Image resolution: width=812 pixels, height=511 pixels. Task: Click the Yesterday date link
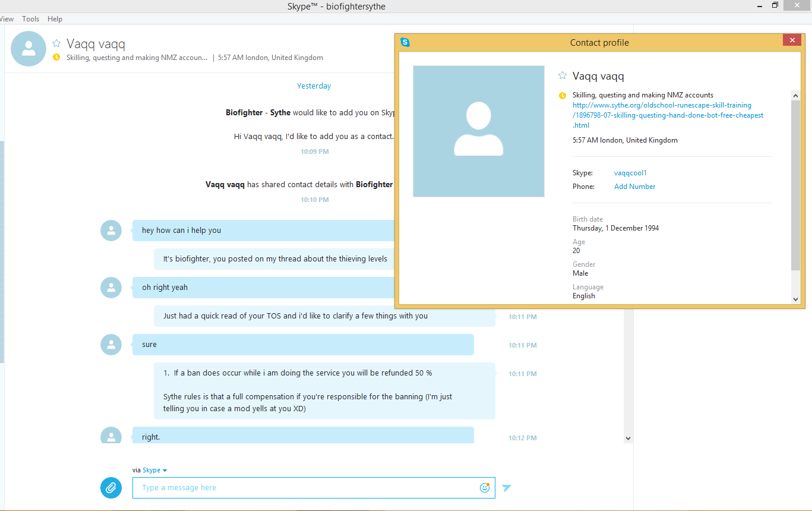[x=314, y=86]
